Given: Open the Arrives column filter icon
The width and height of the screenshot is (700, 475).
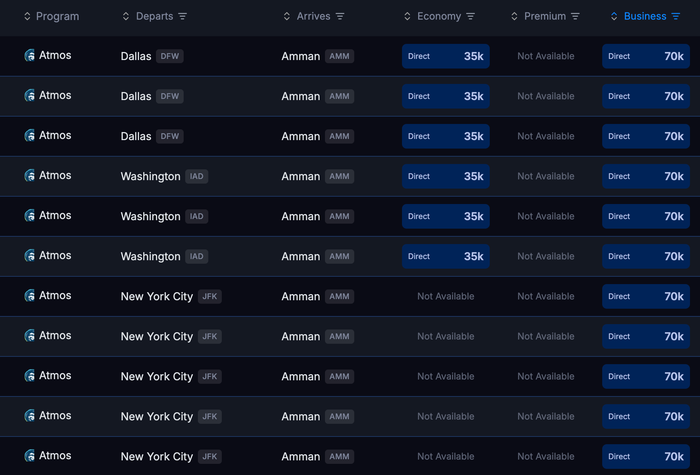Looking at the screenshot, I should coord(340,17).
